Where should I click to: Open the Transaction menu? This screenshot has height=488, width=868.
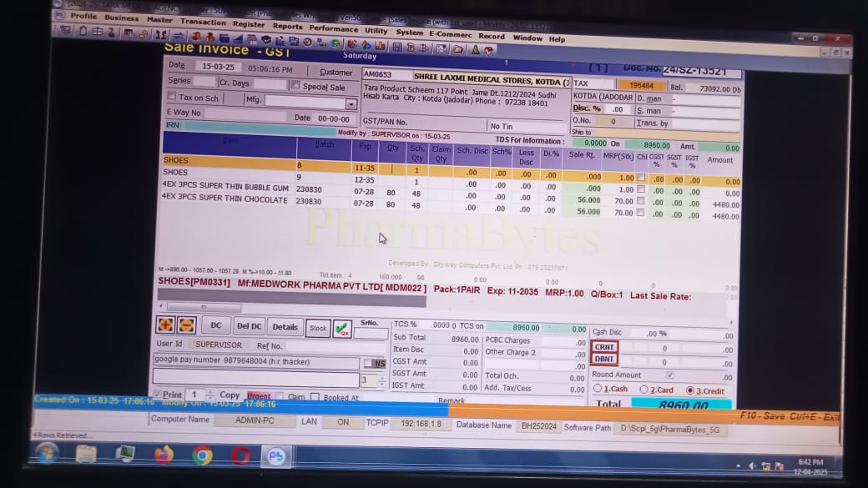coord(203,22)
